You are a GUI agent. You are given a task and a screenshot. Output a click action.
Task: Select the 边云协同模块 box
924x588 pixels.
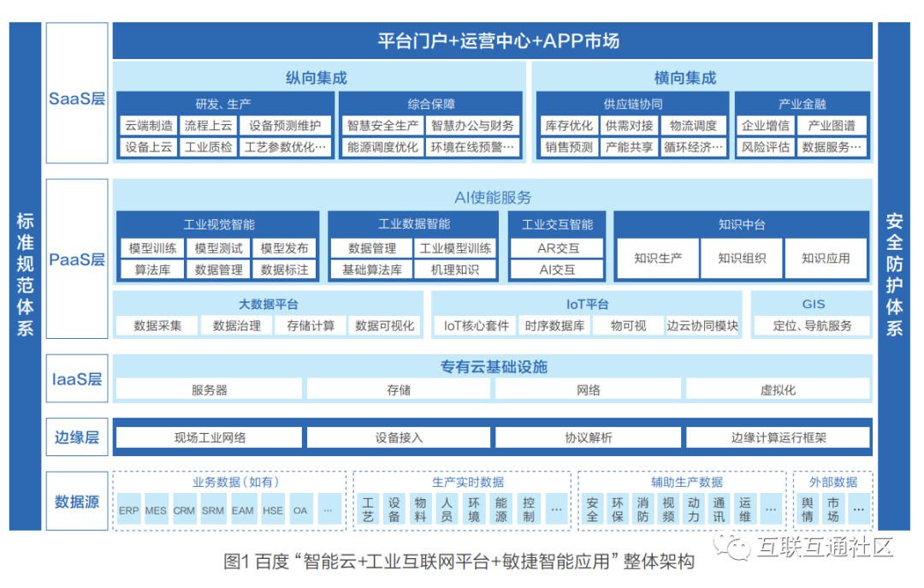[702, 325]
